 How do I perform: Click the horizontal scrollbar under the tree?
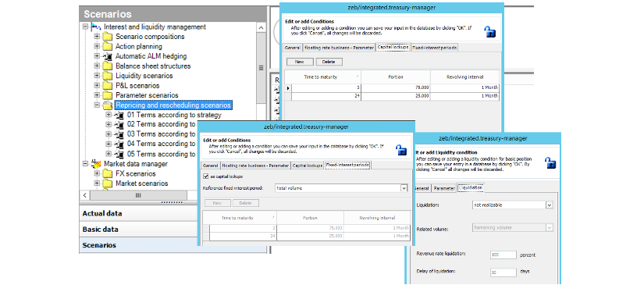click(x=138, y=195)
